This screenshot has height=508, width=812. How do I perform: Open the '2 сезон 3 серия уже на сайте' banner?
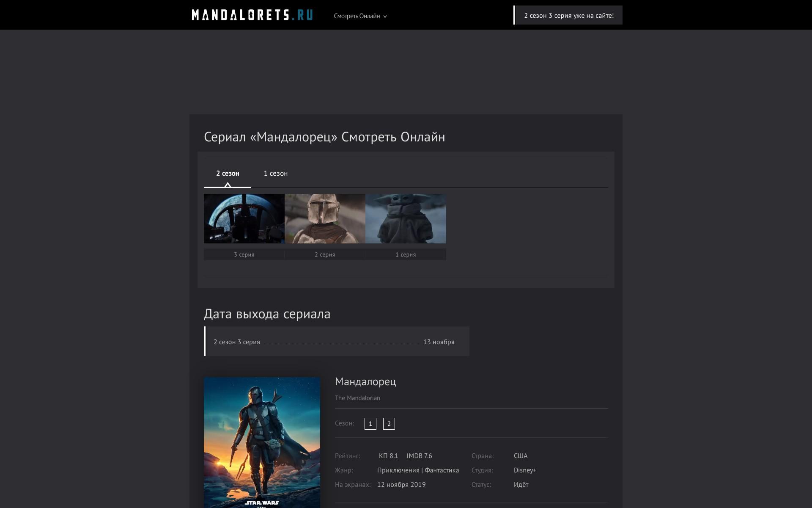(568, 15)
